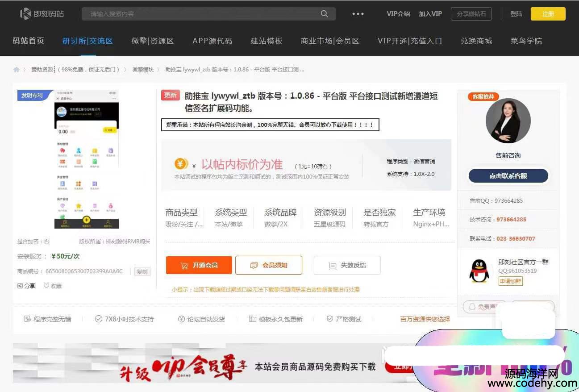The width and height of the screenshot is (579, 392).
Task: Select the 研讨所|交流区 nav tab
Action: pos(88,41)
